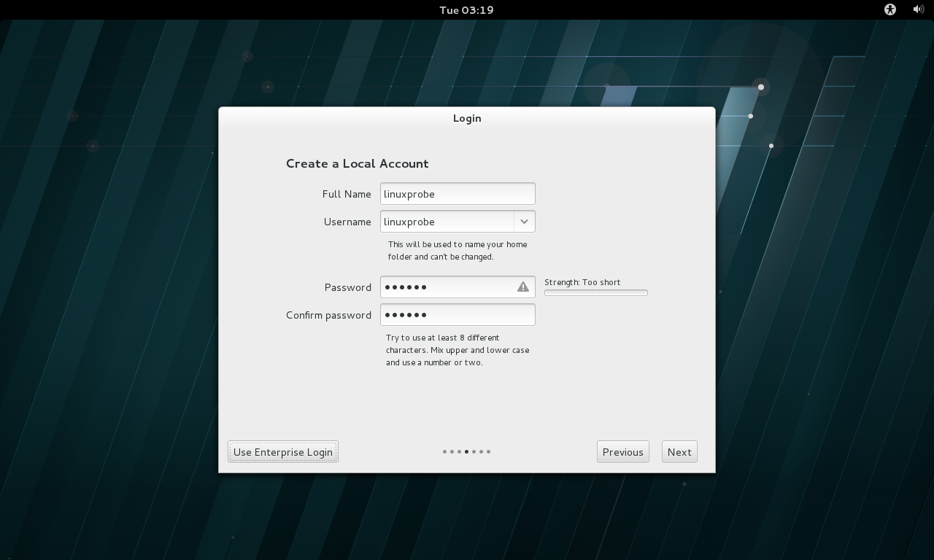Open the Tue 03:19 clock menu

pyautogui.click(x=466, y=9)
